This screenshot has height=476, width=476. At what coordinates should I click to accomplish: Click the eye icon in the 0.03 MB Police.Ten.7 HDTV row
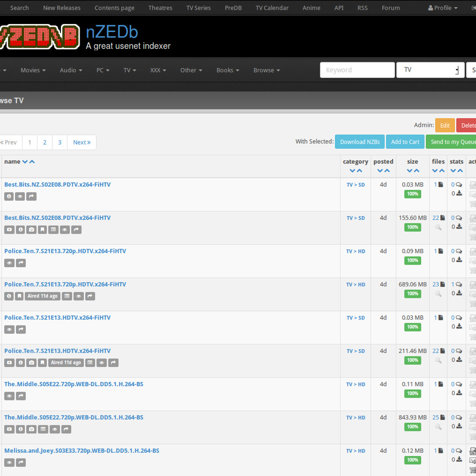(x=10, y=330)
